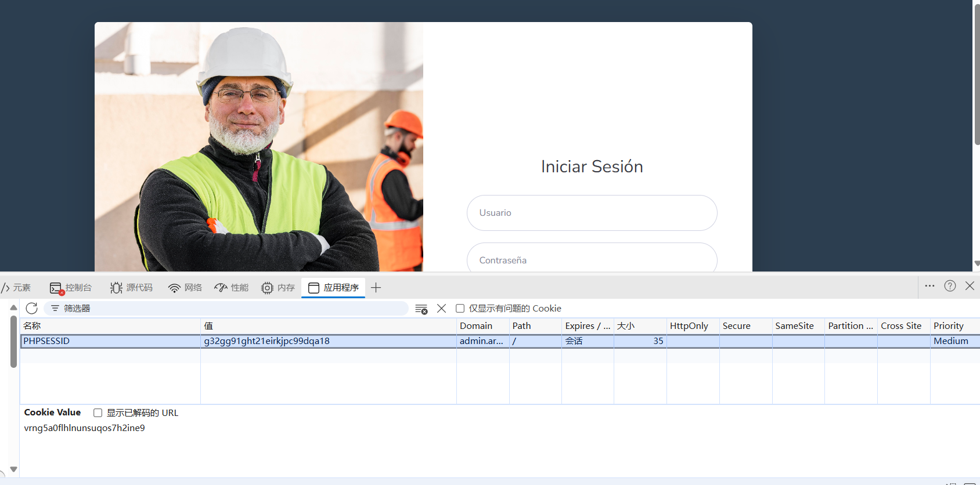Close the DevTools panel
Image resolution: width=980 pixels, height=485 pixels.
[970, 286]
